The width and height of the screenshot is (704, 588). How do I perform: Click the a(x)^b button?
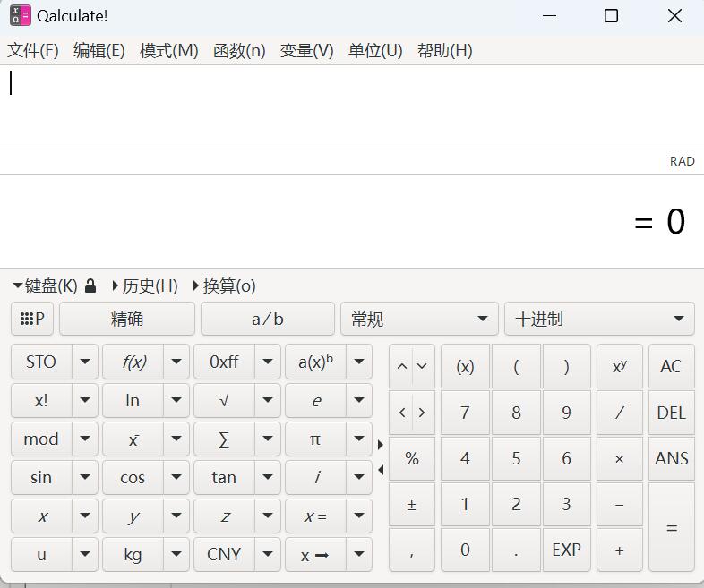point(315,362)
